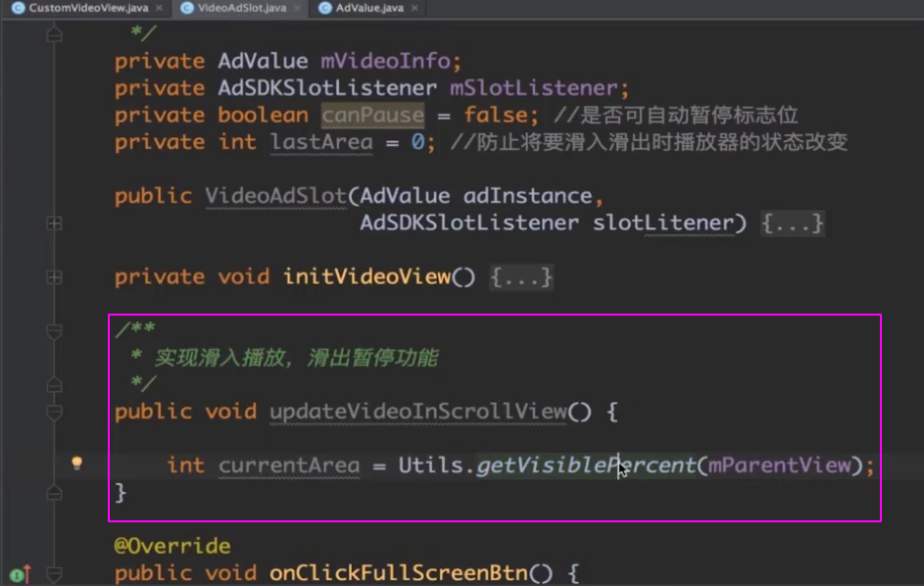Click the 0 value assigned to lastArea
924x586 pixels.
pyautogui.click(x=417, y=142)
